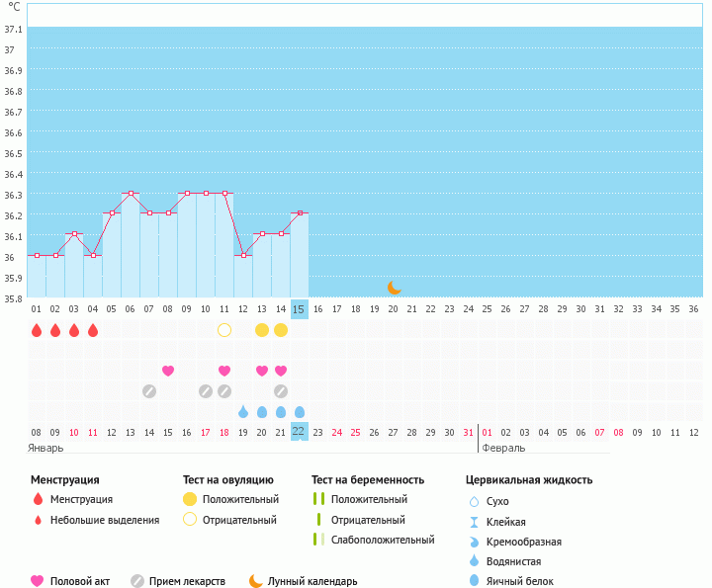
Task: Click the cervical fluid drop on day 12
Action: click(x=243, y=412)
